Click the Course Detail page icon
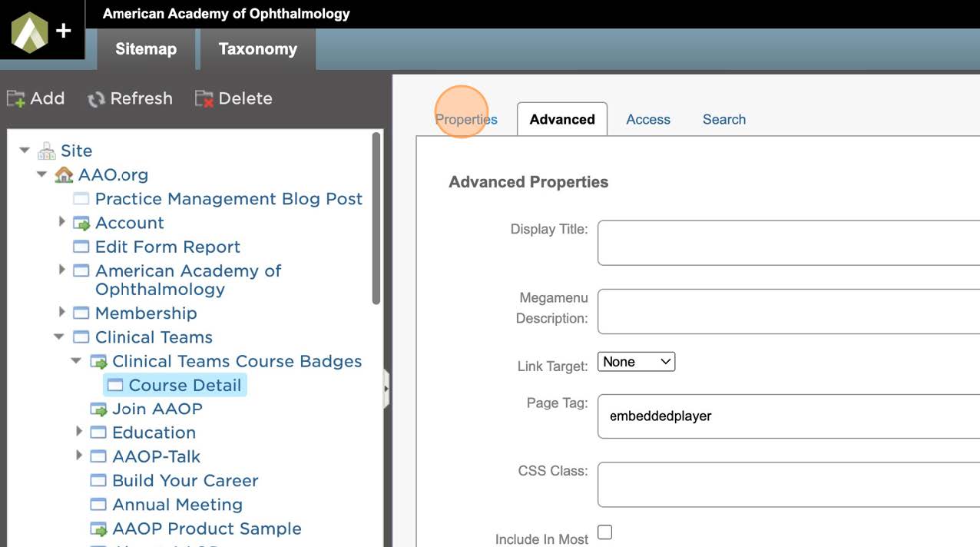Viewport: 980px width, 547px height. click(115, 385)
